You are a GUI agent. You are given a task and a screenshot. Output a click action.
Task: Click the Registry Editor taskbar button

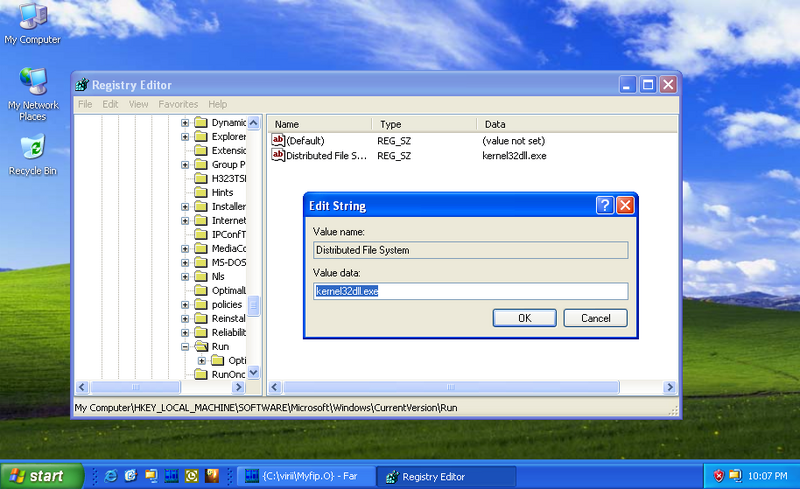point(447,476)
